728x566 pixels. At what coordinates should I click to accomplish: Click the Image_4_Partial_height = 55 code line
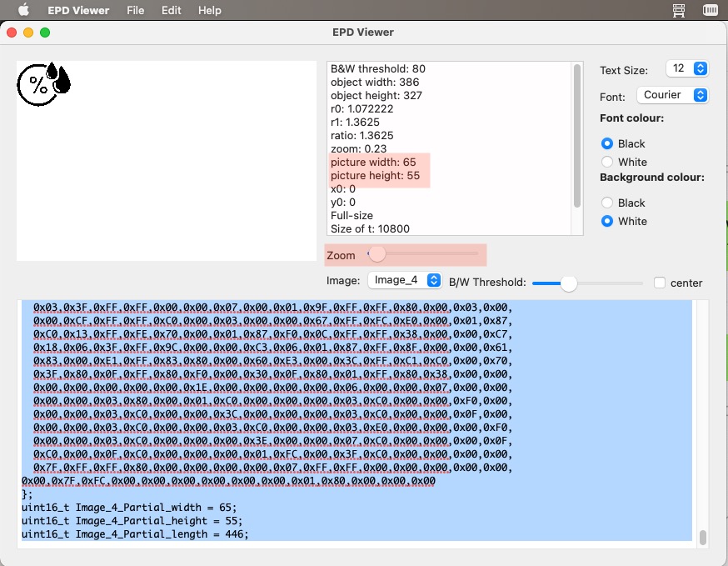(x=132, y=520)
